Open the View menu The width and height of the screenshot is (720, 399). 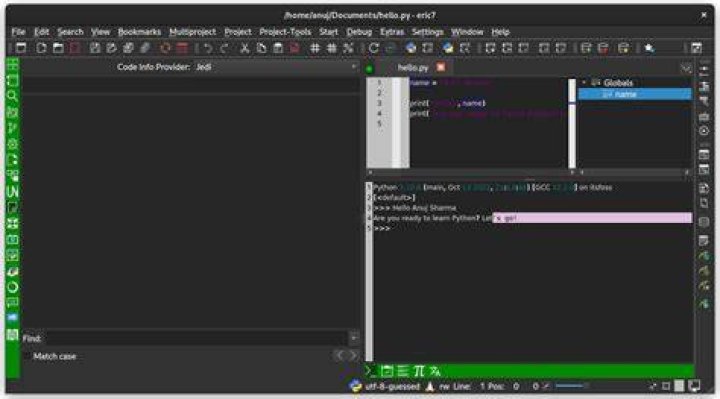[100, 32]
